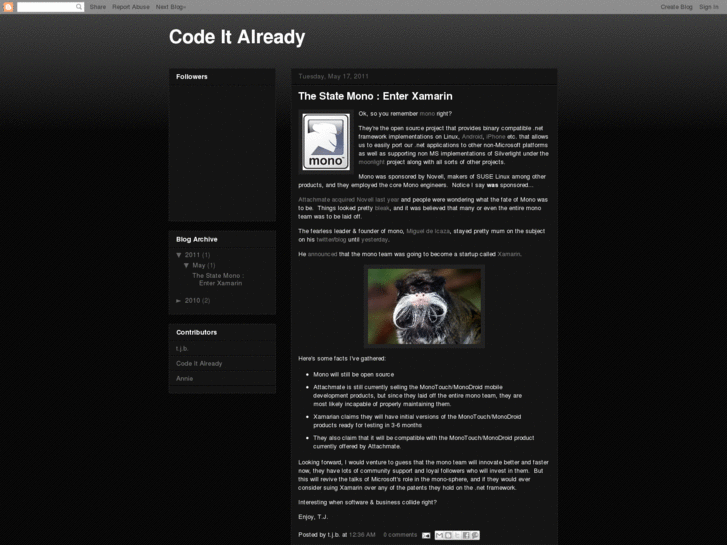
Task: Open archived post The State Mono : Enter Xamarin
Action: click(218, 279)
